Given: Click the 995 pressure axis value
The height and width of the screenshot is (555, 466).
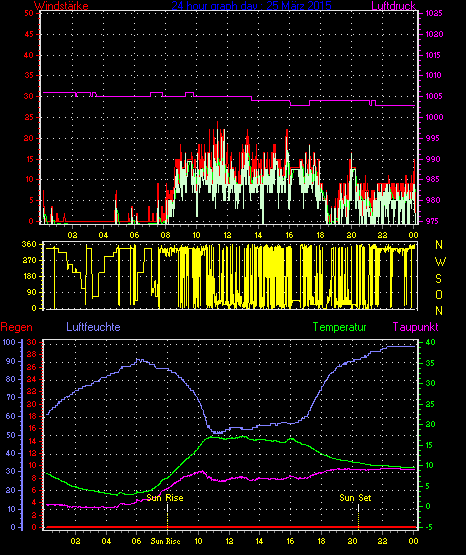Looking at the screenshot, I should [433, 138].
